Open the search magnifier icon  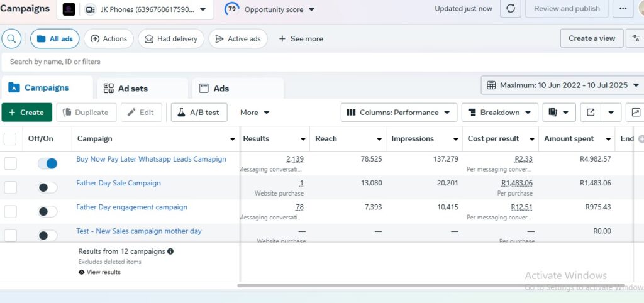point(11,38)
